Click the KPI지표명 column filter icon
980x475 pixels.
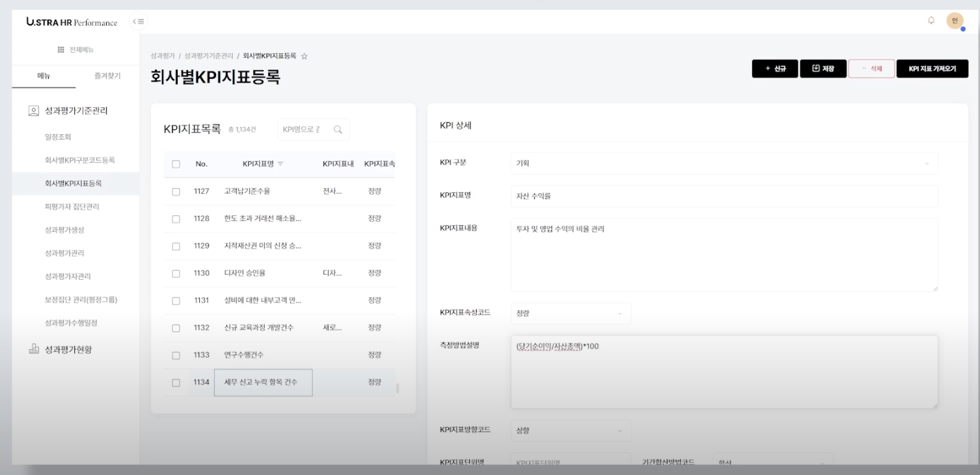280,164
